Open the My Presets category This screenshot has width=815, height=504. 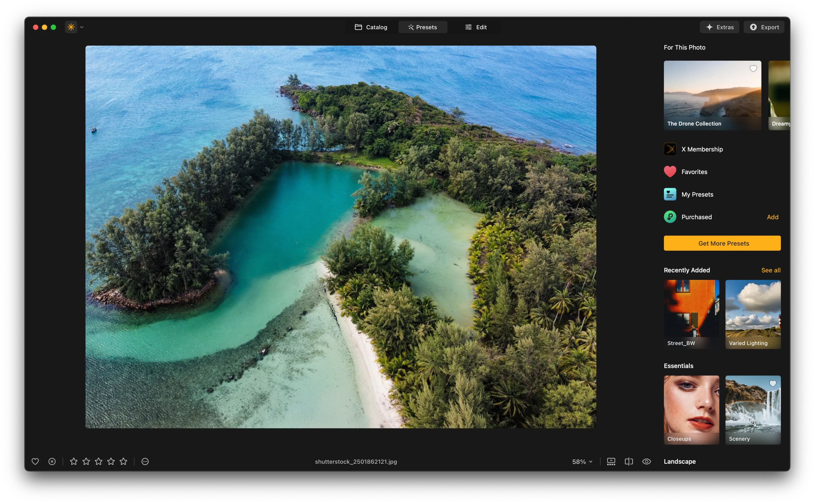tap(697, 194)
